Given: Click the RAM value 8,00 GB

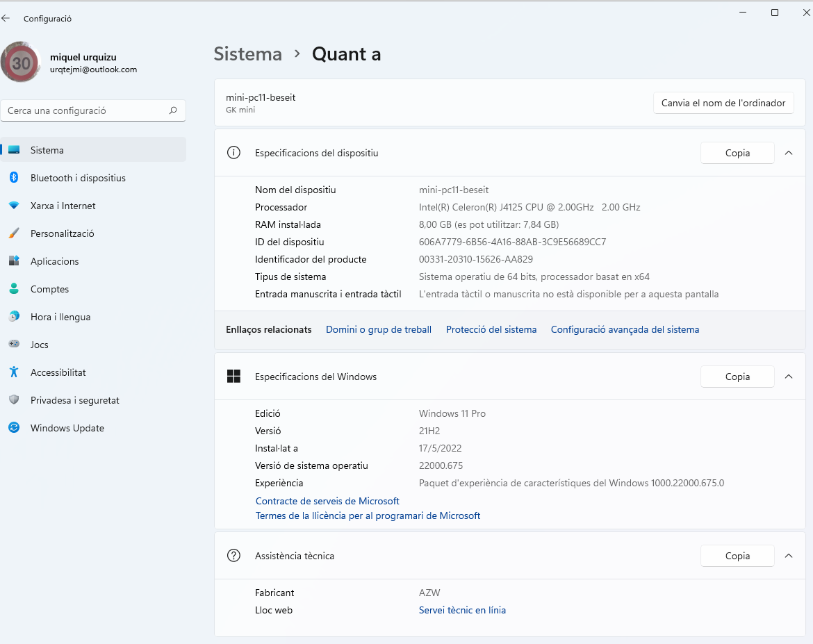Looking at the screenshot, I should [488, 224].
